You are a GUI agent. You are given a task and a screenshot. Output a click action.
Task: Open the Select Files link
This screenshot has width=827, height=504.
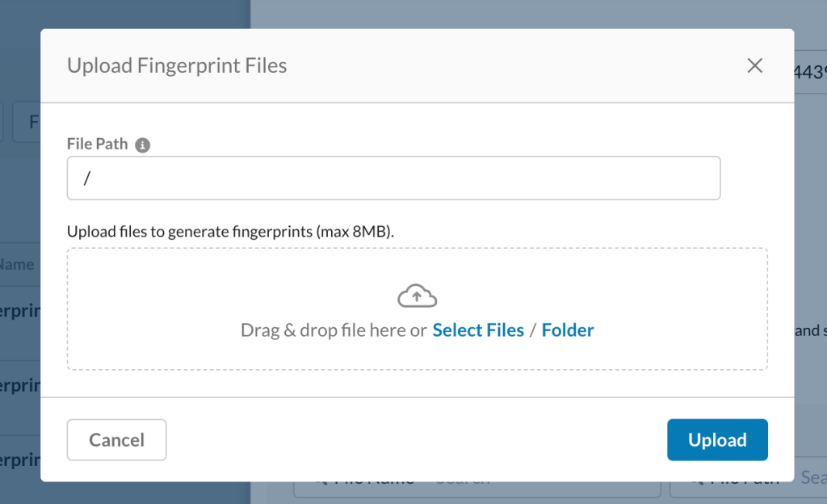tap(478, 330)
